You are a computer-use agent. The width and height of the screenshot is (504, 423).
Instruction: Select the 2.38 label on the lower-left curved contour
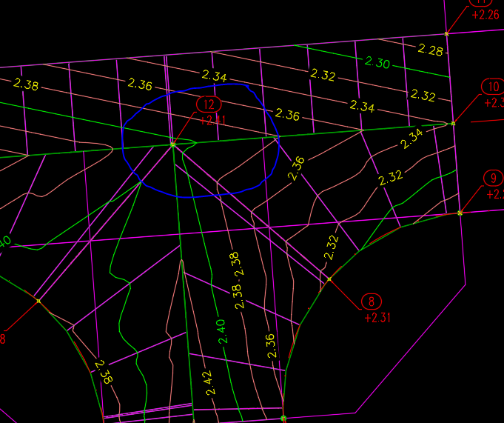point(104,372)
